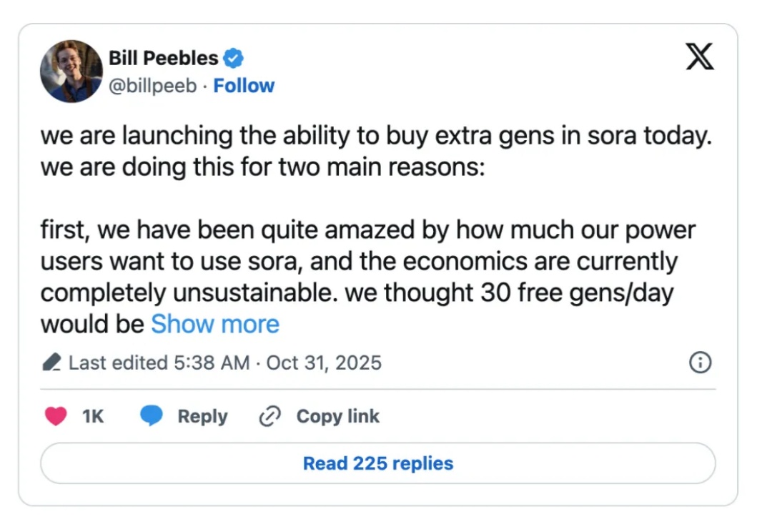The height and width of the screenshot is (532, 772).
Task: Open Bill Peebles' profile photo
Action: coord(71,71)
